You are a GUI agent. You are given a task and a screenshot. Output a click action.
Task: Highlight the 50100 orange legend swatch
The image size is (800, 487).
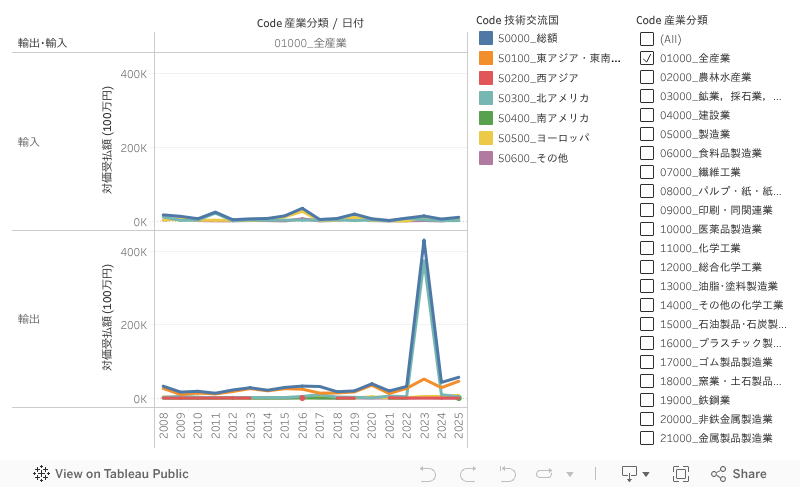[x=485, y=57]
